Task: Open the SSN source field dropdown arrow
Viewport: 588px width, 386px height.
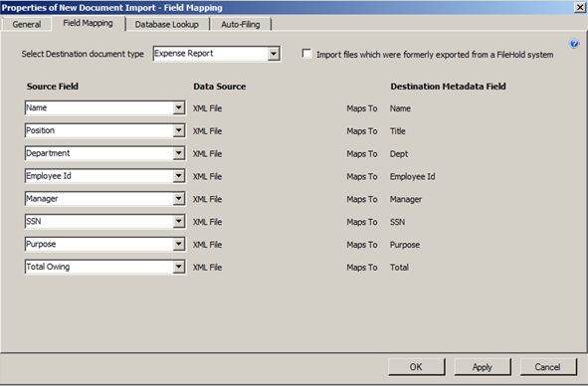Action: (179, 221)
